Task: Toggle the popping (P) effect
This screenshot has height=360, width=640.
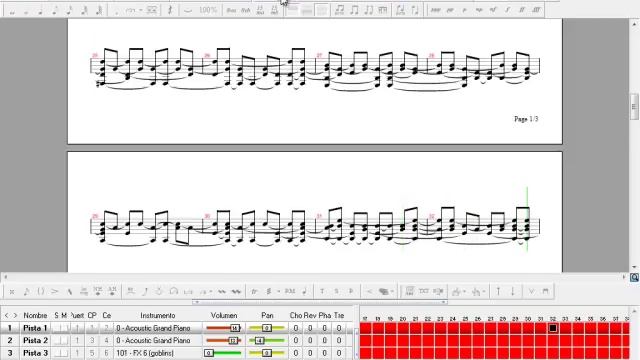Action: (351, 291)
